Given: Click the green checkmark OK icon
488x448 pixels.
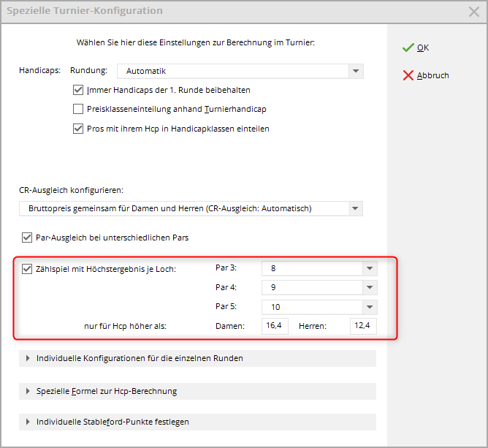Looking at the screenshot, I should [x=408, y=48].
